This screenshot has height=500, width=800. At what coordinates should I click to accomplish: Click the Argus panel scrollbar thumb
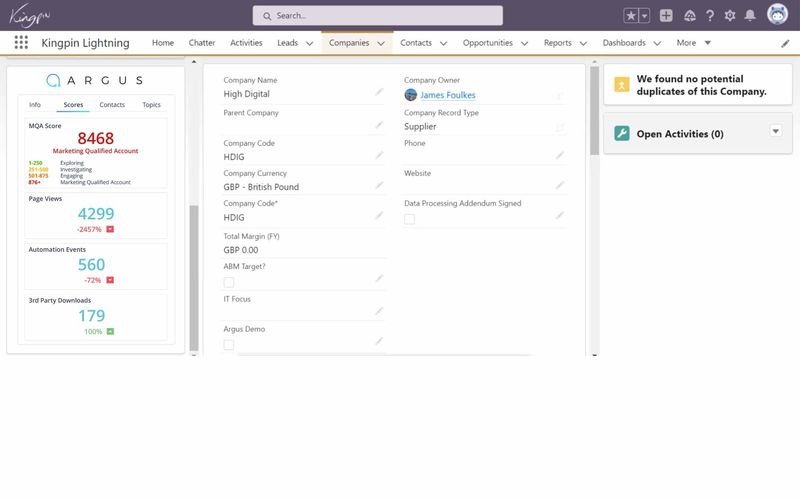pyautogui.click(x=194, y=278)
